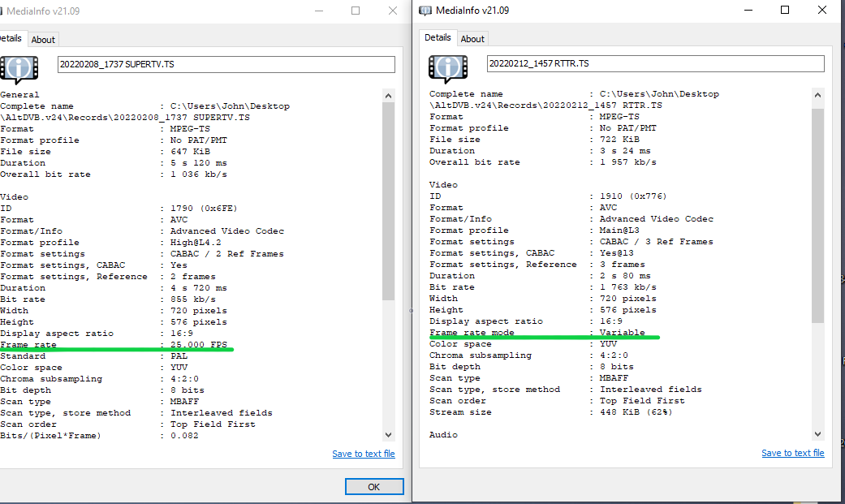Click '1790 (0x6FE)' video ID value
The width and height of the screenshot is (845, 504).
point(204,208)
